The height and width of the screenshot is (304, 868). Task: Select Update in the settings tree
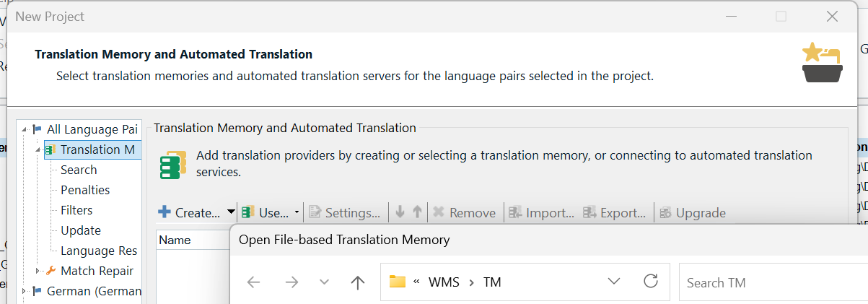pyautogui.click(x=81, y=230)
